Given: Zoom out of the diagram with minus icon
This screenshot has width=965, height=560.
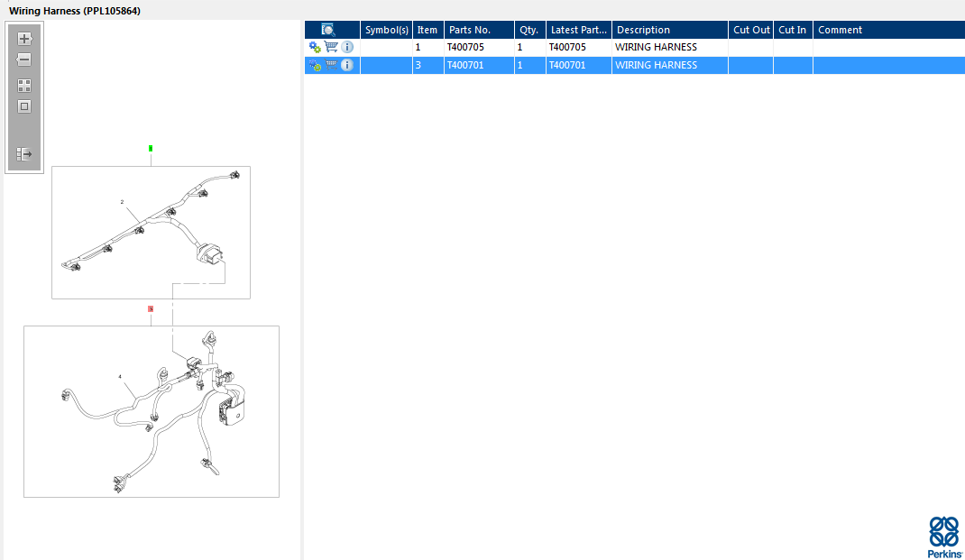Looking at the screenshot, I should click(x=24, y=60).
